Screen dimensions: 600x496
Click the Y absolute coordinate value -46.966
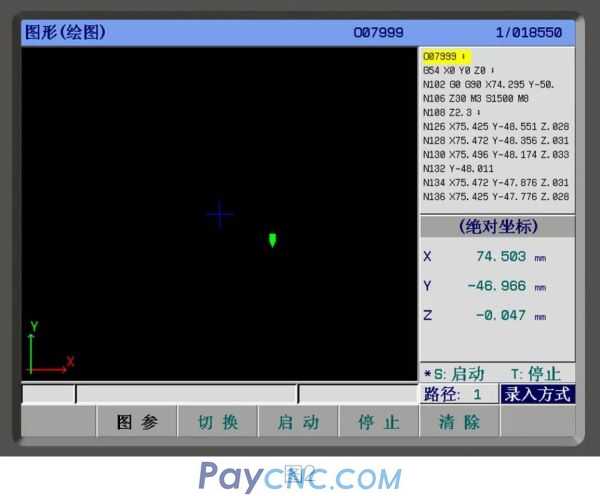497,287
